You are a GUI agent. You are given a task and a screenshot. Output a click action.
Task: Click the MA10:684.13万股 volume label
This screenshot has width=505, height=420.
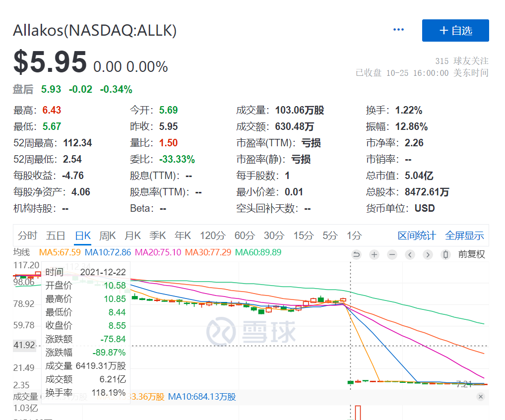(202, 397)
